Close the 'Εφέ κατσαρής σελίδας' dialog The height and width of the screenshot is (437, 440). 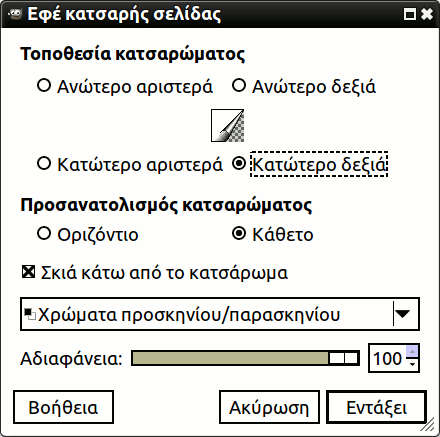[x=427, y=14]
